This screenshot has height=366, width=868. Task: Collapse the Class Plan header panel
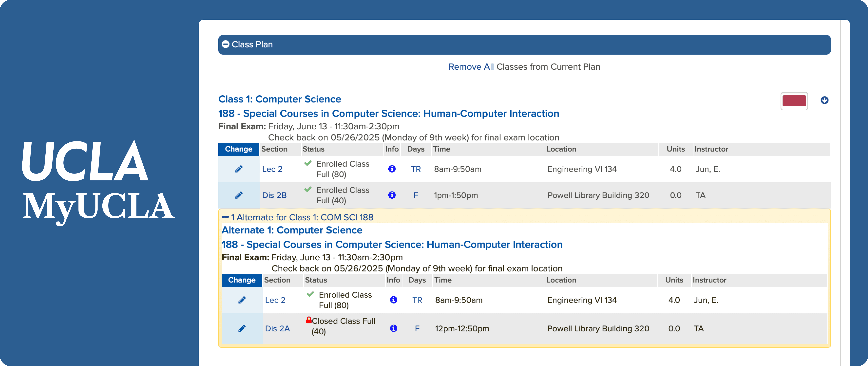click(225, 44)
